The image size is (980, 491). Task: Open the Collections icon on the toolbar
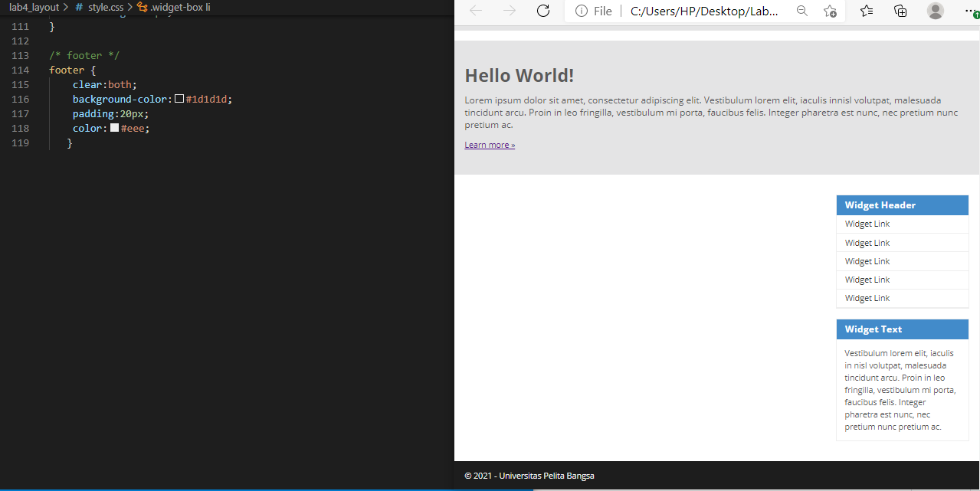[900, 11]
